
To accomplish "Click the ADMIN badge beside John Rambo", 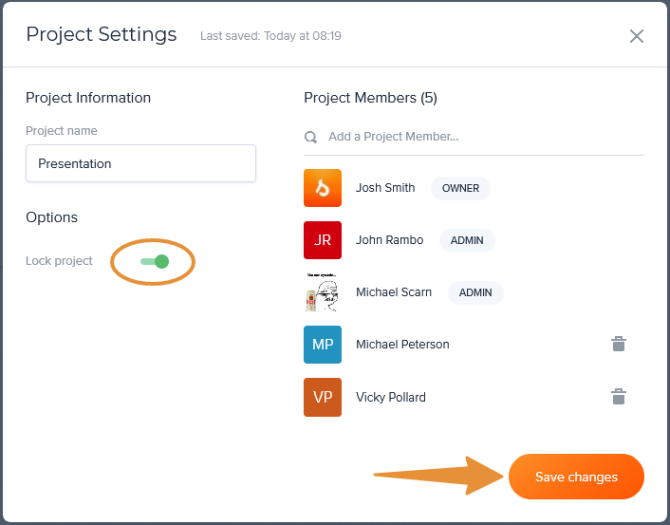I will pos(467,240).
